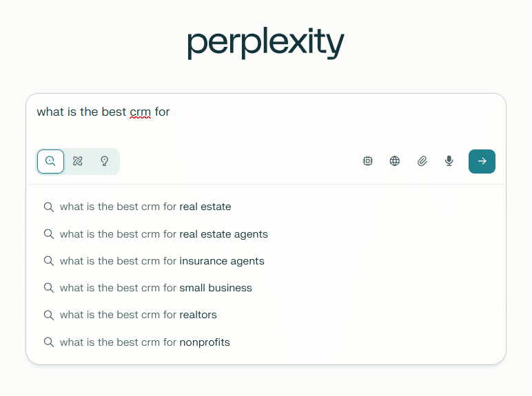Open the AI model selector chip icon

click(x=368, y=161)
